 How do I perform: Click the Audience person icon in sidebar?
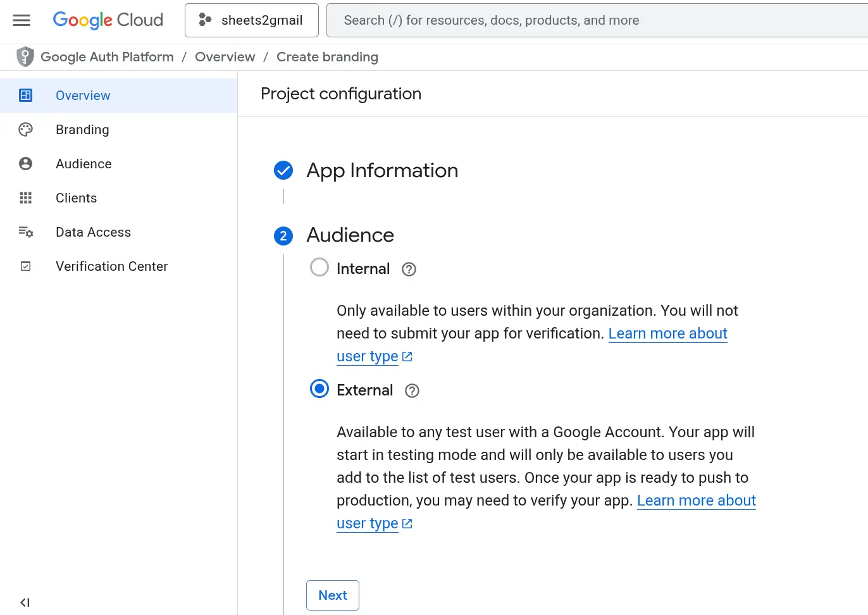coord(25,164)
